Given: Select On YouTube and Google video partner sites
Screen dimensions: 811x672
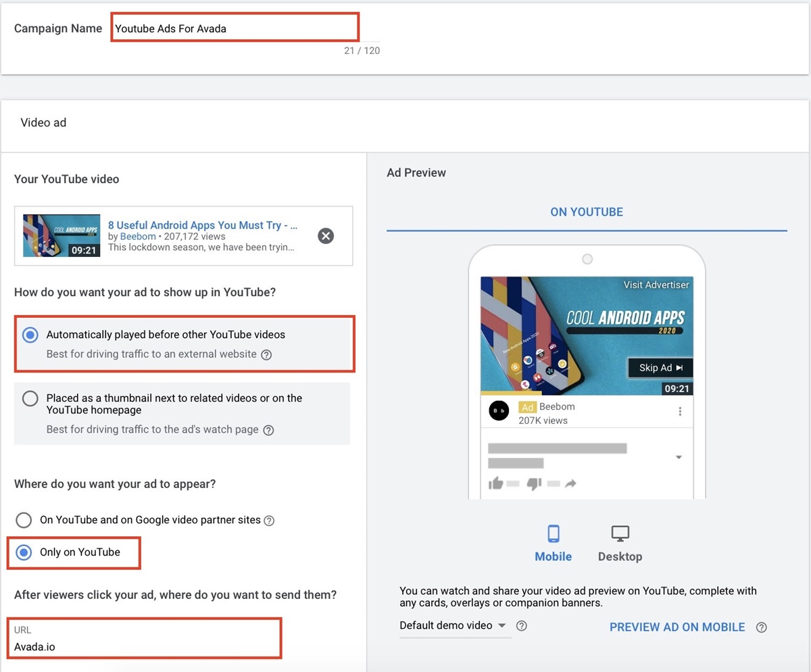Looking at the screenshot, I should (x=24, y=520).
